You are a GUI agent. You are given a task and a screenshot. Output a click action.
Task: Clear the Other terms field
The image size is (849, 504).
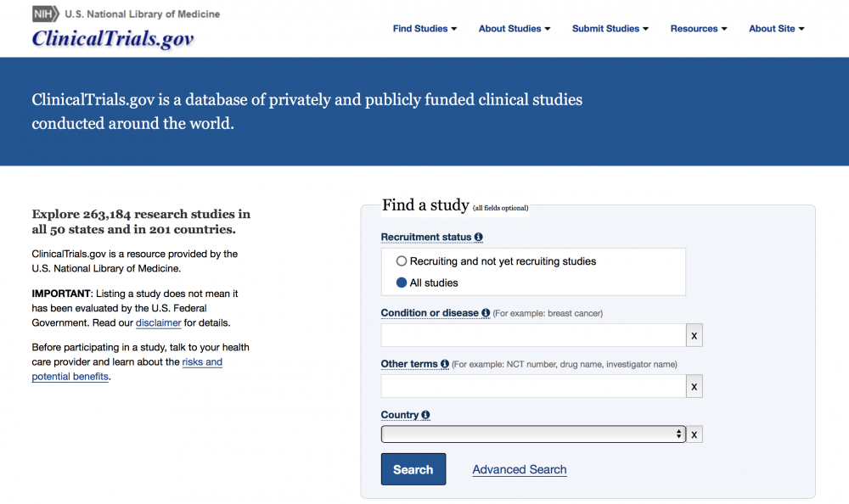pos(694,387)
